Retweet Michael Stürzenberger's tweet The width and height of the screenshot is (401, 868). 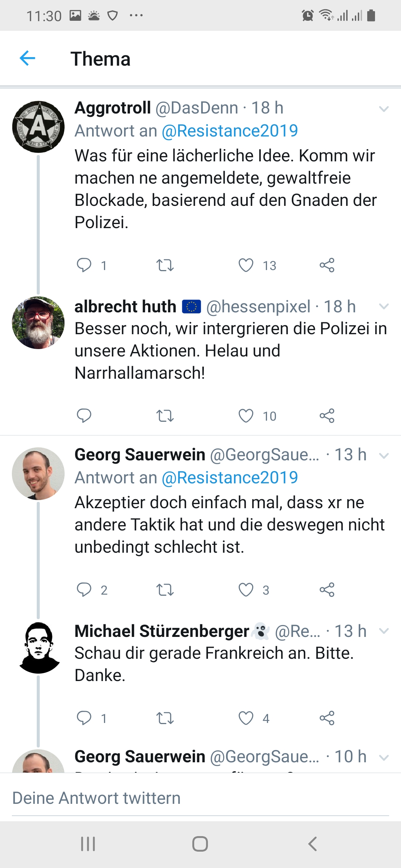[x=165, y=718]
